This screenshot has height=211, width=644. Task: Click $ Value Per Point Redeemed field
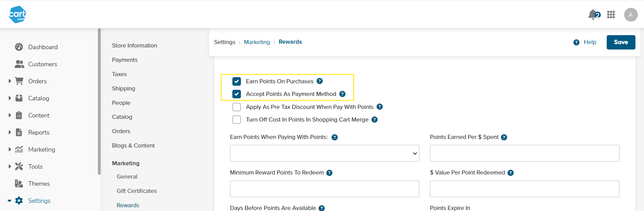point(525,189)
